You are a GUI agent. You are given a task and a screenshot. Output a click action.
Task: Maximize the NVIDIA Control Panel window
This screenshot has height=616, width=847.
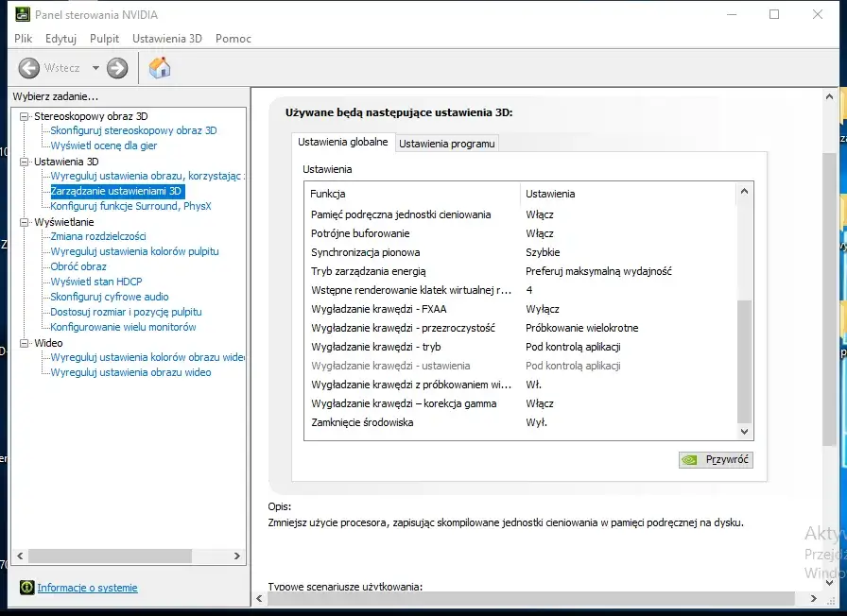774,14
